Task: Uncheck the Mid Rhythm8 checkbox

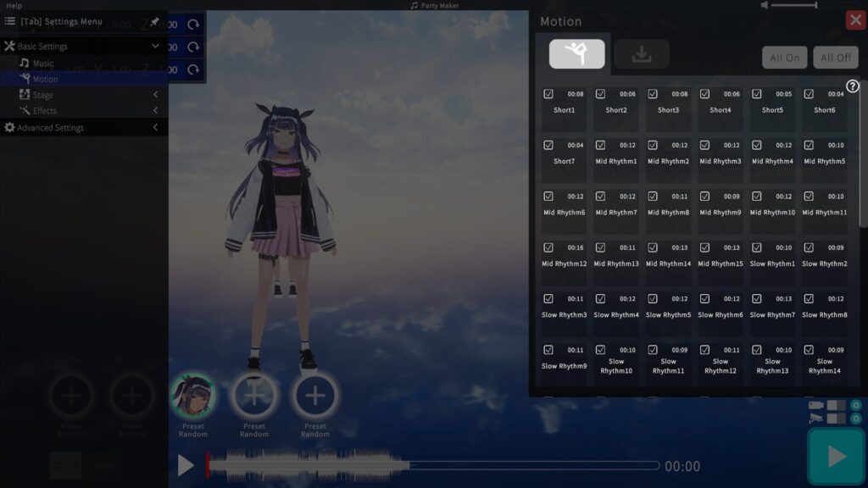Action: [x=653, y=196]
